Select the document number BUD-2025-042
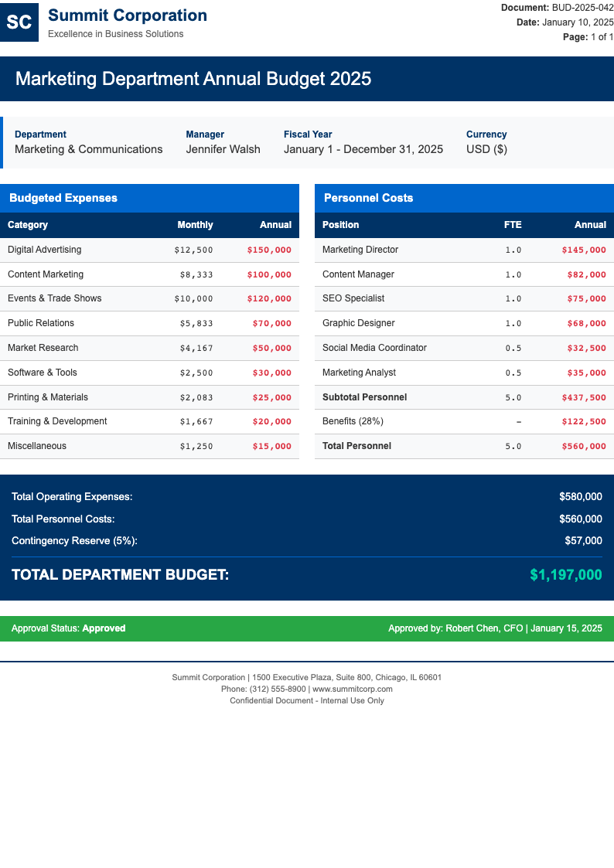 pos(582,8)
